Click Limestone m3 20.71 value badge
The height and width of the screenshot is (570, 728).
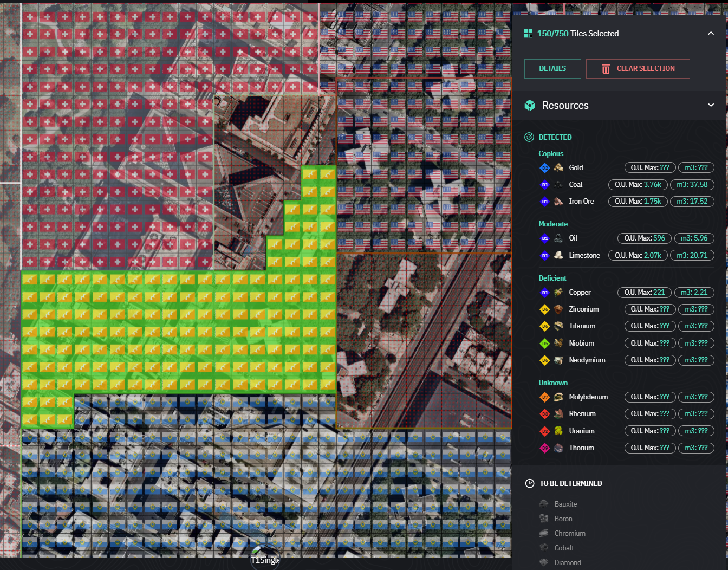coord(692,255)
